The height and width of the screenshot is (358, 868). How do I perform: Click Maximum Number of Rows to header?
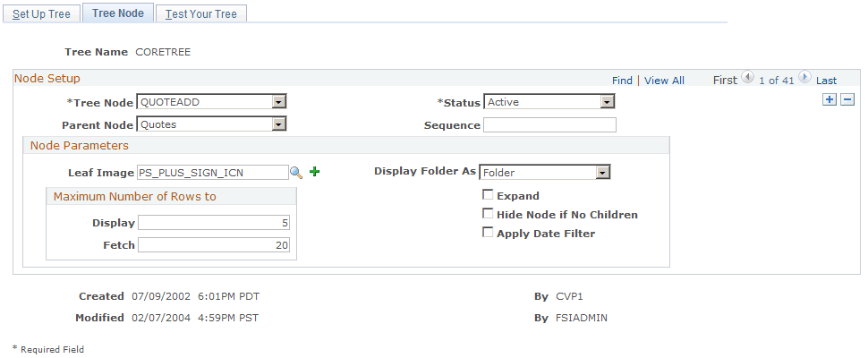(x=134, y=196)
